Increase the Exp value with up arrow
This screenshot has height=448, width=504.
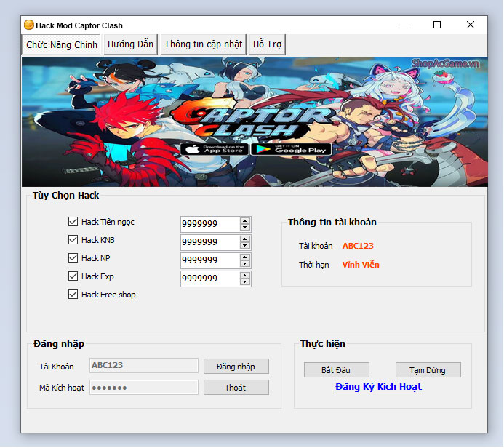point(245,276)
